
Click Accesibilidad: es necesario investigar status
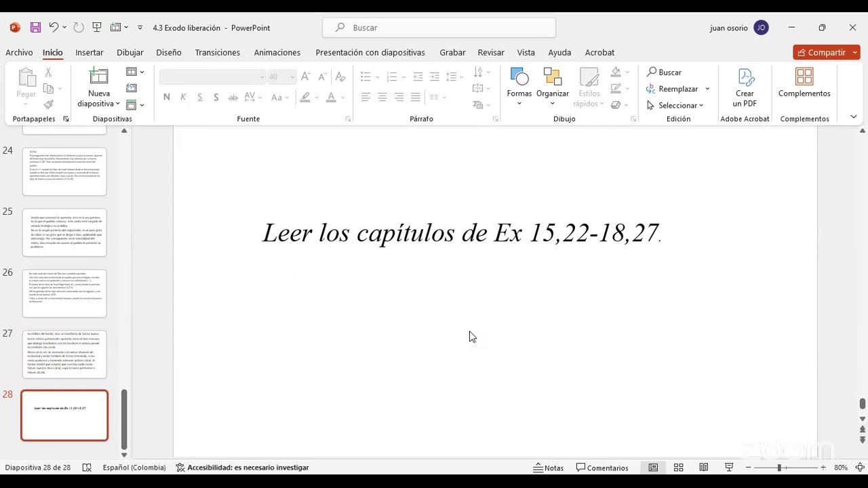pyautogui.click(x=242, y=468)
